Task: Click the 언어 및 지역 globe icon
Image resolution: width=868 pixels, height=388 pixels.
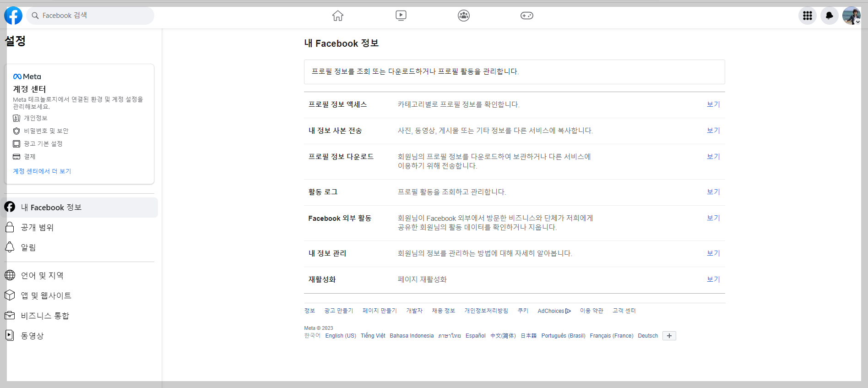Action: pyautogui.click(x=10, y=275)
